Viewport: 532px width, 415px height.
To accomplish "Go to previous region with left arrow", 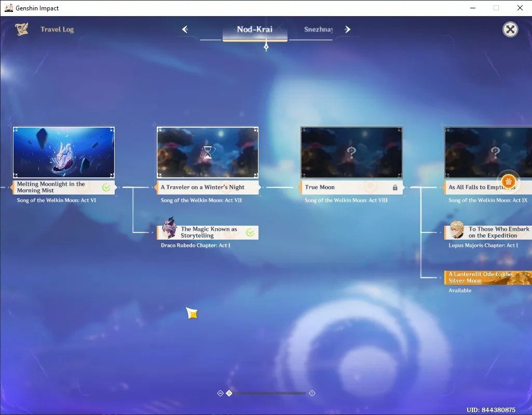I will coord(185,30).
